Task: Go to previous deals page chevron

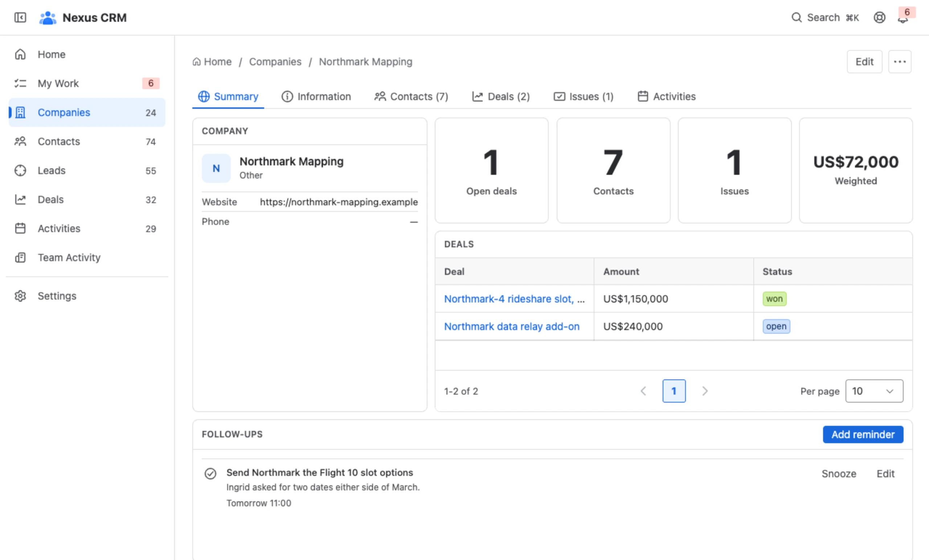Action: tap(644, 391)
